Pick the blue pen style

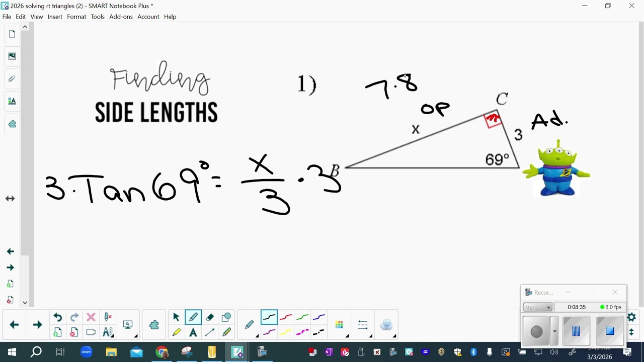[319, 317]
